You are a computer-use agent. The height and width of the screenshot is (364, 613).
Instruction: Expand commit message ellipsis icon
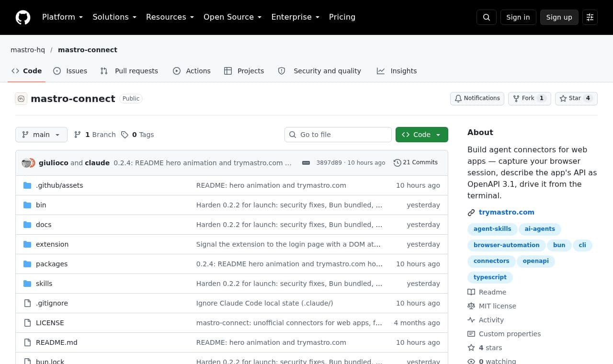(x=306, y=163)
